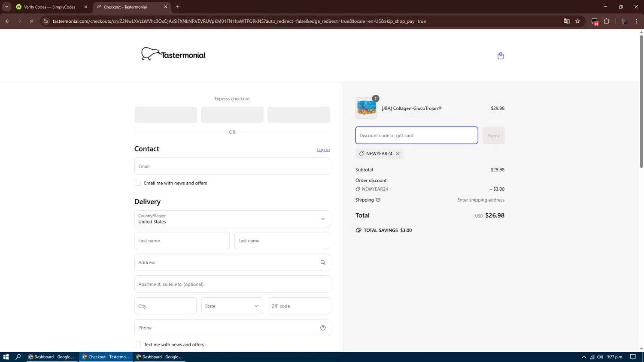Expand the State dropdown
The height and width of the screenshot is (362, 644).
(x=232, y=306)
